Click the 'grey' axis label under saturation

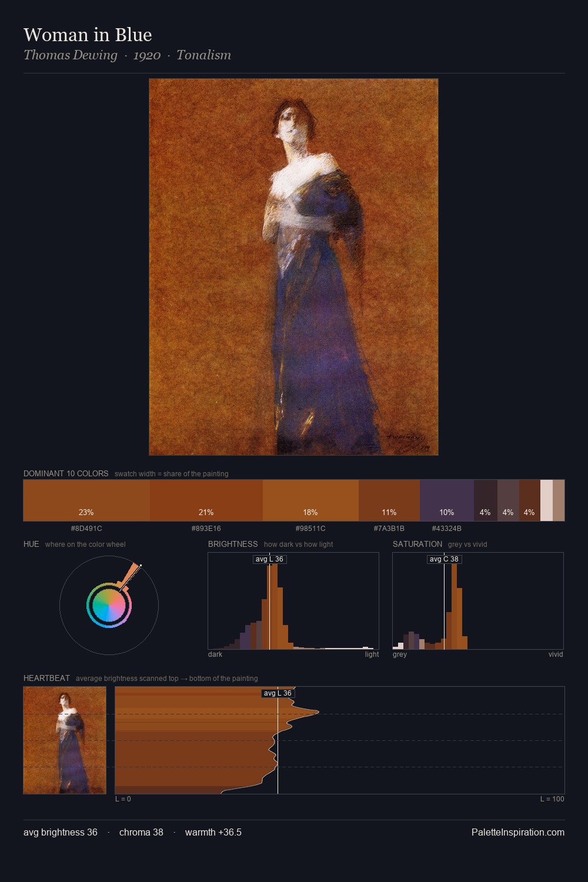click(400, 654)
